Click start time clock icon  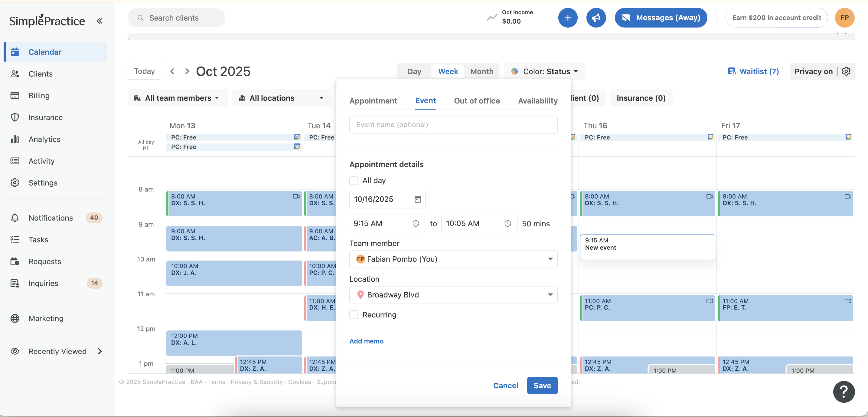coord(416,224)
